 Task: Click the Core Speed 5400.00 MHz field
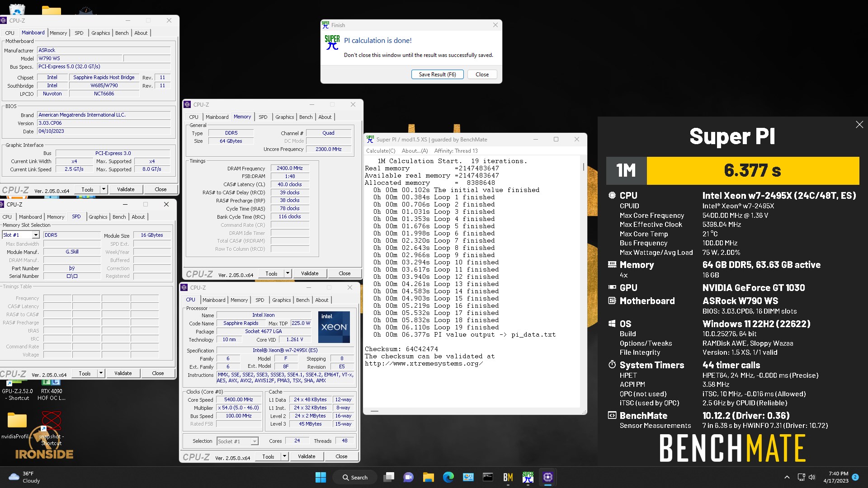[239, 399]
